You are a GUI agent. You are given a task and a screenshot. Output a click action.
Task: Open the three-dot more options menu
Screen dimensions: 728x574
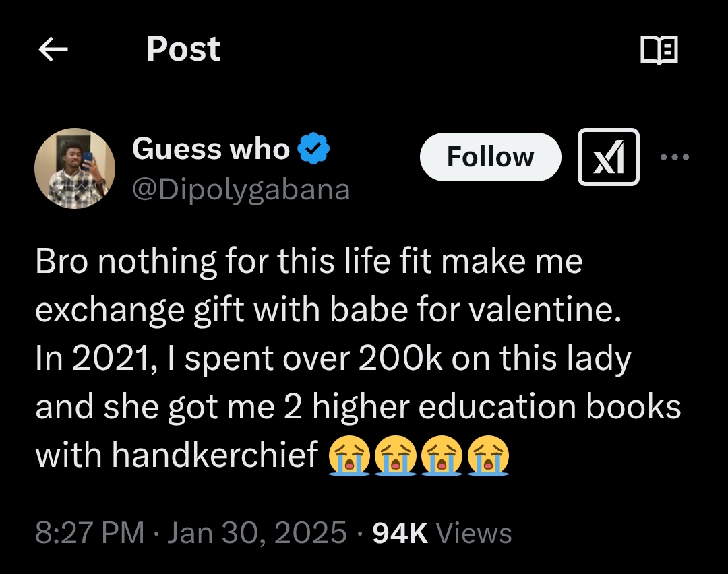pos(674,158)
